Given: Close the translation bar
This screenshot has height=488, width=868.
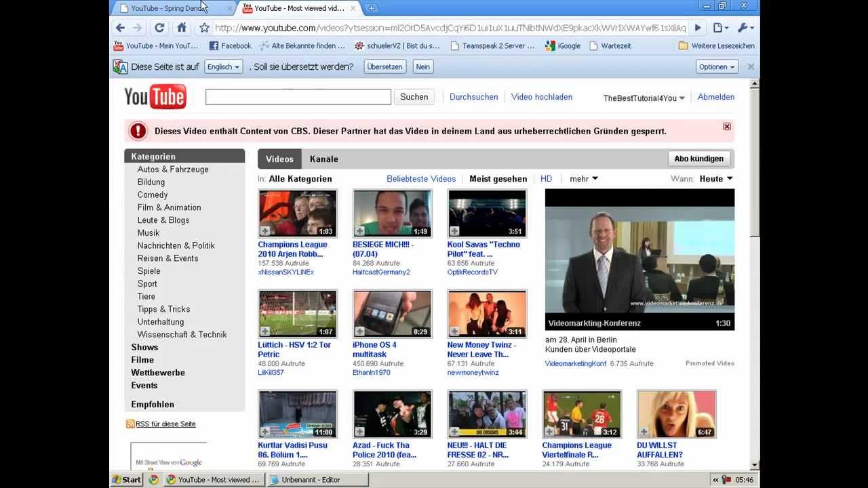Looking at the screenshot, I should [x=751, y=66].
